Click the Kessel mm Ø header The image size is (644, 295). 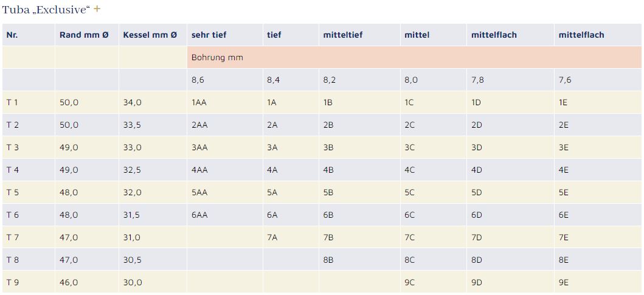click(150, 35)
